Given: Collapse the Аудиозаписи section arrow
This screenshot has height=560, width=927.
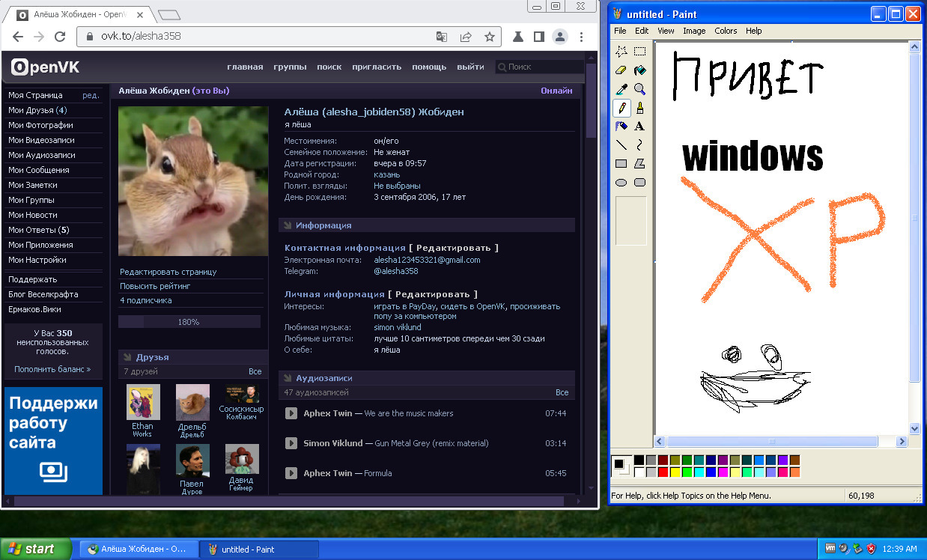Looking at the screenshot, I should 287,378.
